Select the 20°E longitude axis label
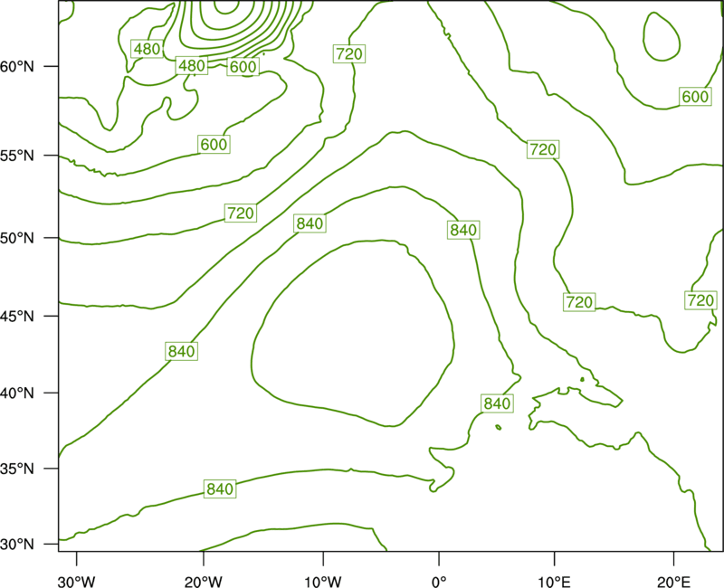 click(x=673, y=582)
